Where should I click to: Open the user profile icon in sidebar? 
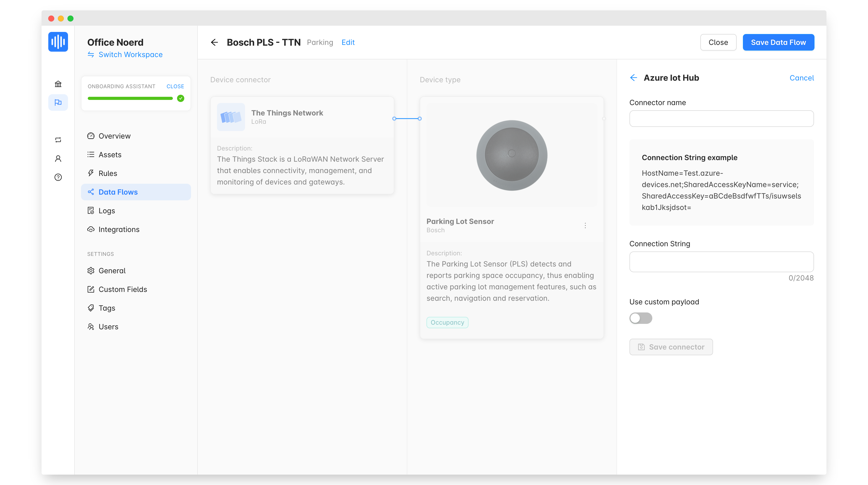coord(58,159)
